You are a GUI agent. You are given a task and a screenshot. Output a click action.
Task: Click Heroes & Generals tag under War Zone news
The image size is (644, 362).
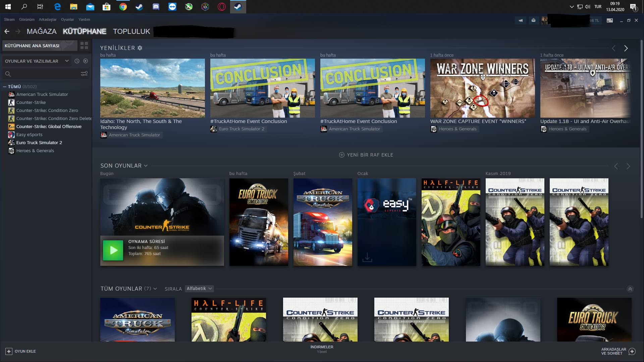pos(455,129)
